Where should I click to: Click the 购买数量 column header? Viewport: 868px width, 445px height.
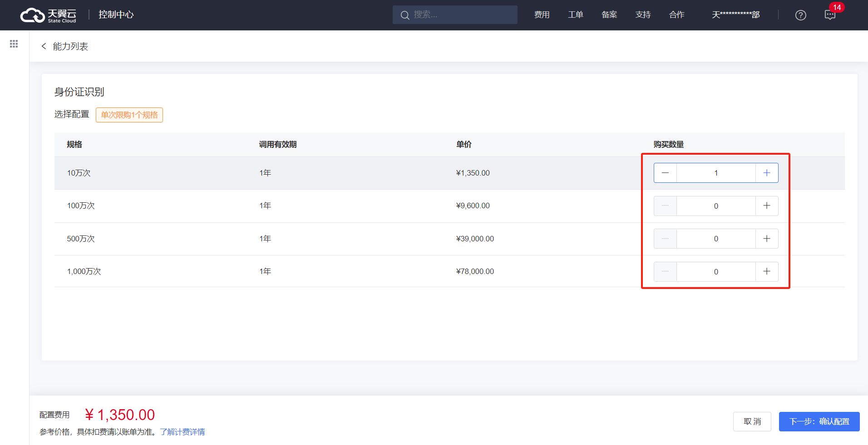(x=669, y=144)
